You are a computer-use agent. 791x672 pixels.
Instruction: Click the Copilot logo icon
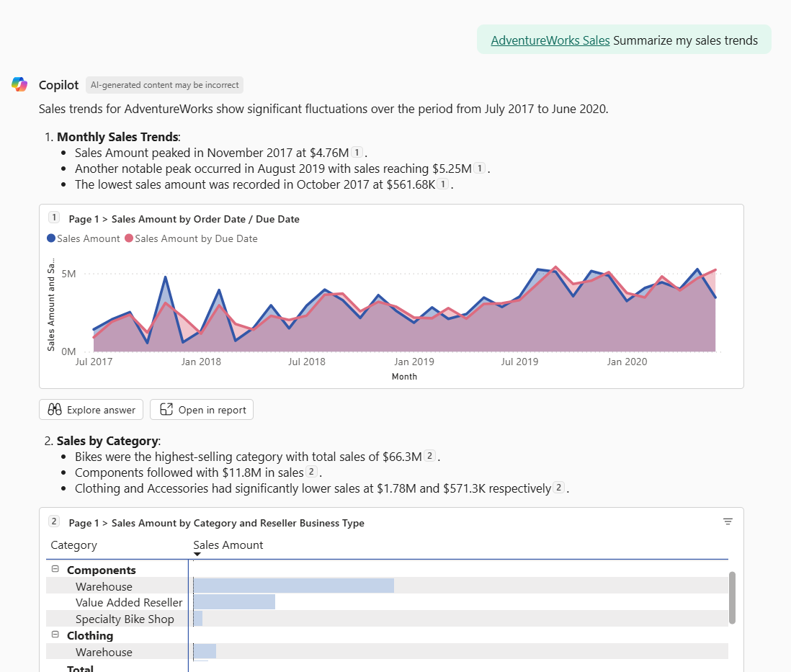[x=19, y=84]
